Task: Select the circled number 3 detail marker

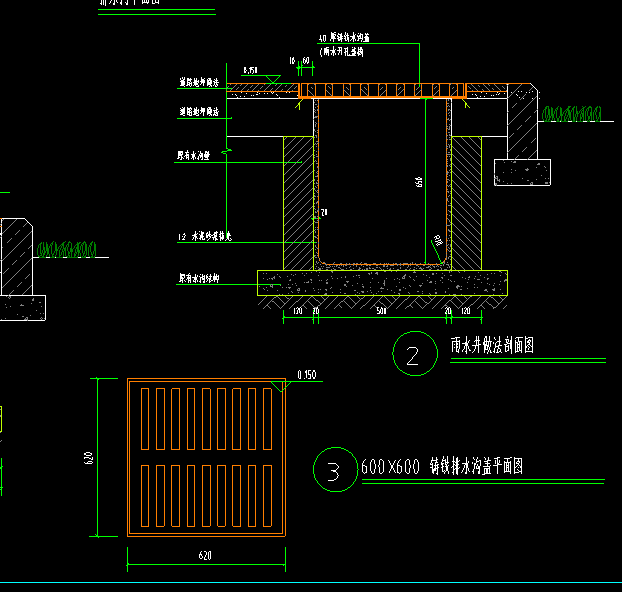Action: coord(336,469)
